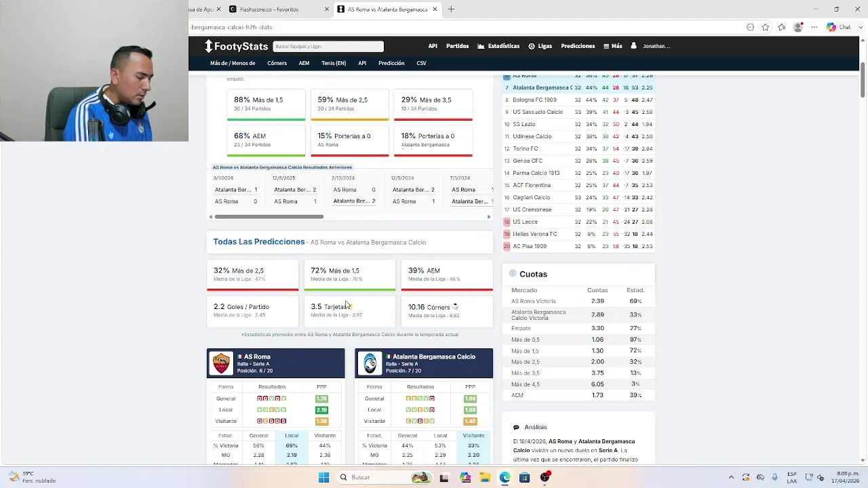The width and height of the screenshot is (868, 488).
Task: Open a new browser tab
Action: [451, 9]
